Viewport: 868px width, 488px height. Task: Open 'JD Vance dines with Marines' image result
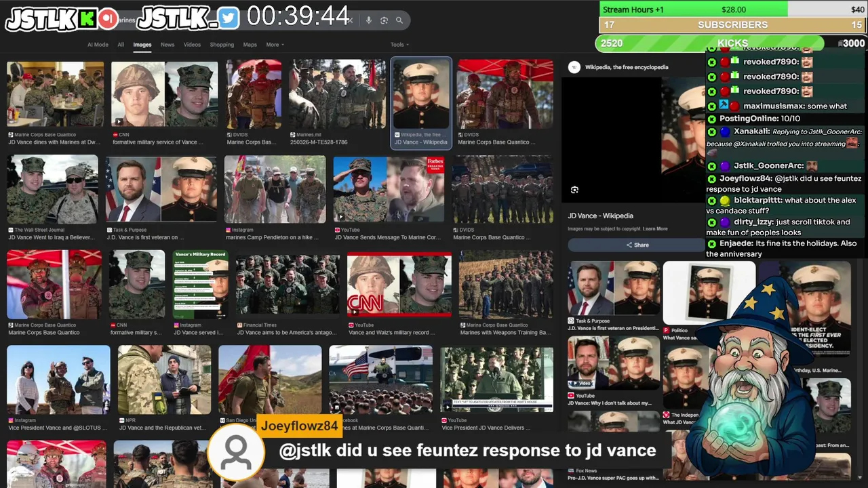55,94
